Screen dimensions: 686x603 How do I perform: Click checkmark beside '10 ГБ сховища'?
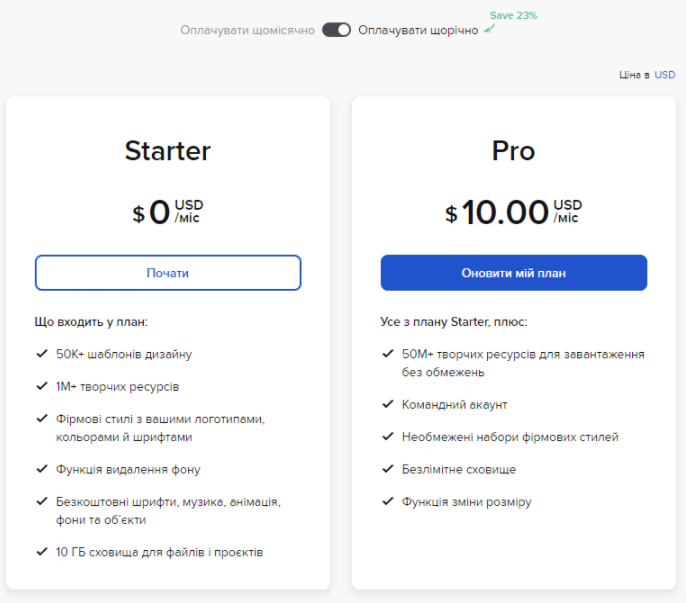pos(42,551)
